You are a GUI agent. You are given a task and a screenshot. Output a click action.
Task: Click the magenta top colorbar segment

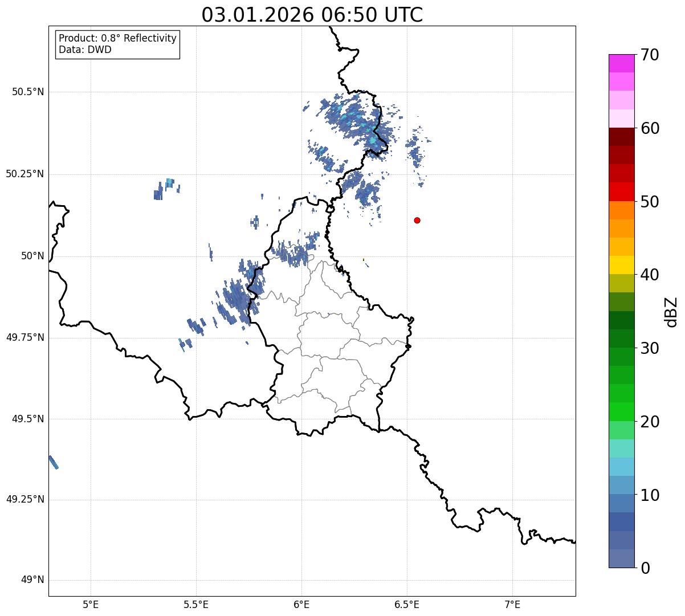tap(621, 63)
